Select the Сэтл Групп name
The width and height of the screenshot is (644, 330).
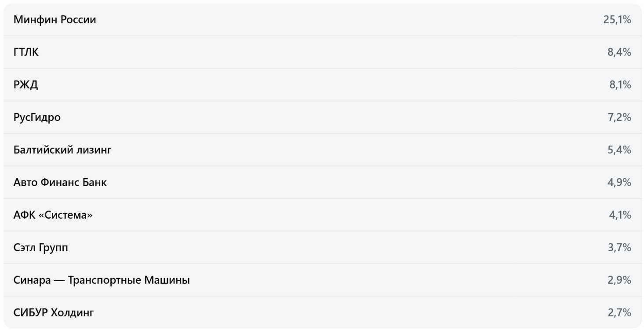40,248
